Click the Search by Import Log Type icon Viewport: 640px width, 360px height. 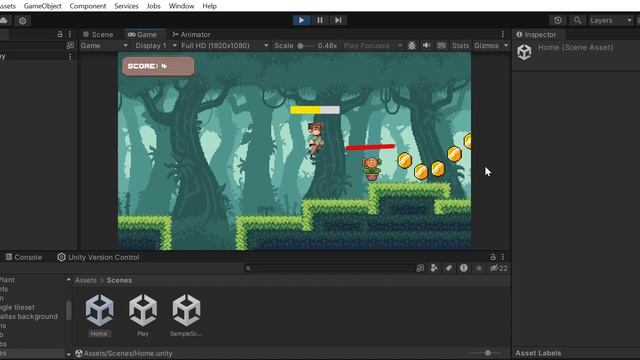point(464,268)
